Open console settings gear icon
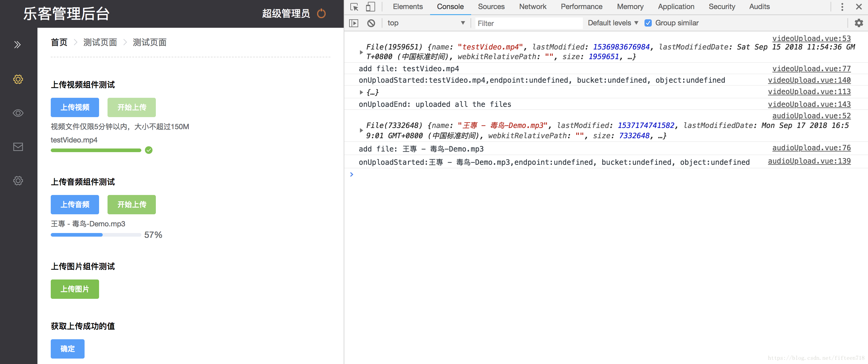Screen dimensions: 868x364 point(859,23)
